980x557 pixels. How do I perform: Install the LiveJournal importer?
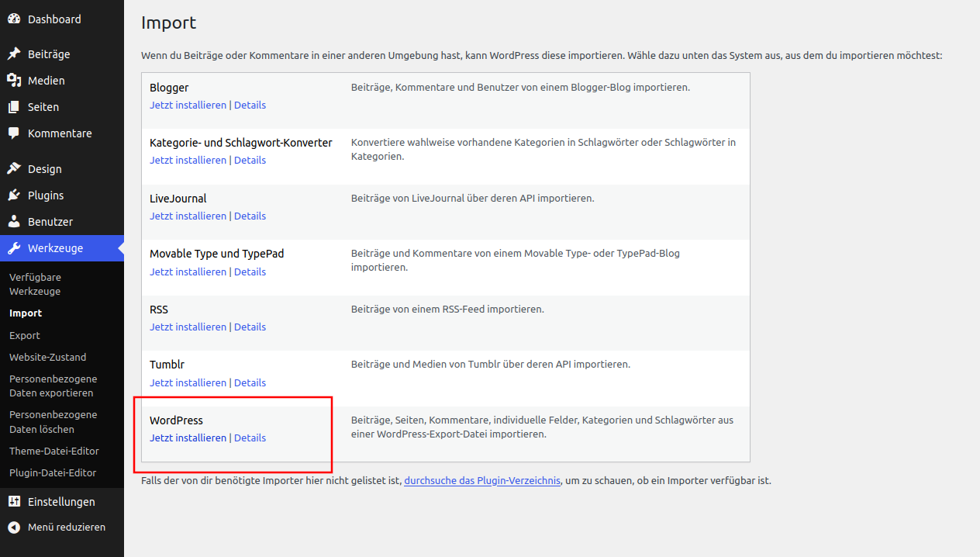[188, 216]
